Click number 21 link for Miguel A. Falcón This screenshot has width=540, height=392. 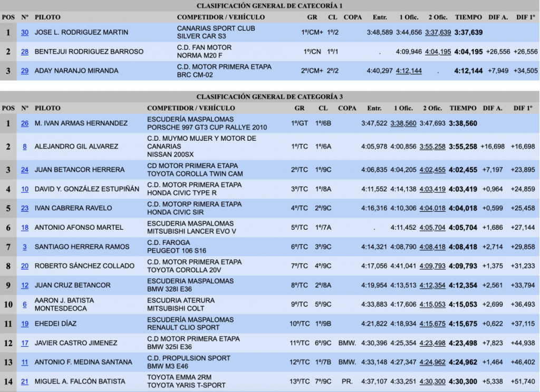click(25, 381)
